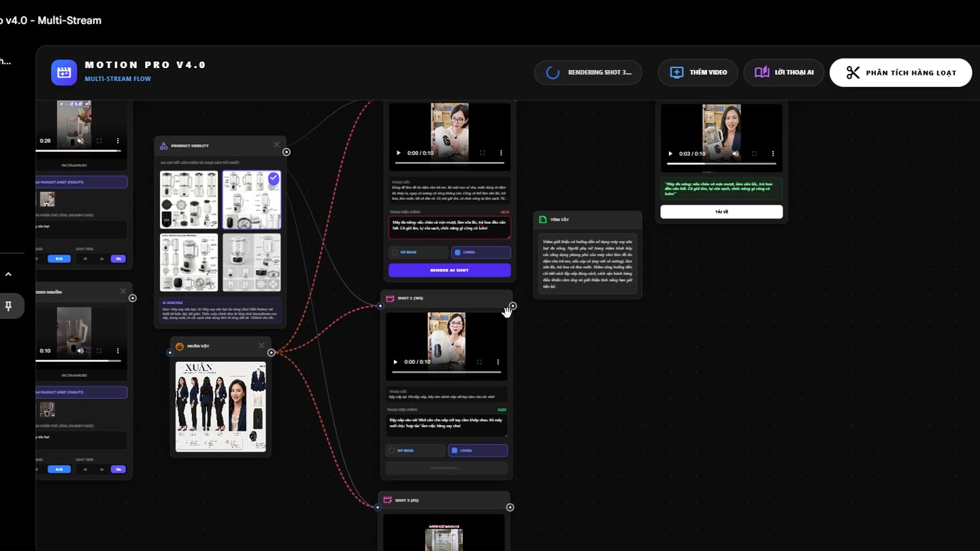Play the Shot 2 video
This screenshot has height=551, width=980.
(396, 362)
